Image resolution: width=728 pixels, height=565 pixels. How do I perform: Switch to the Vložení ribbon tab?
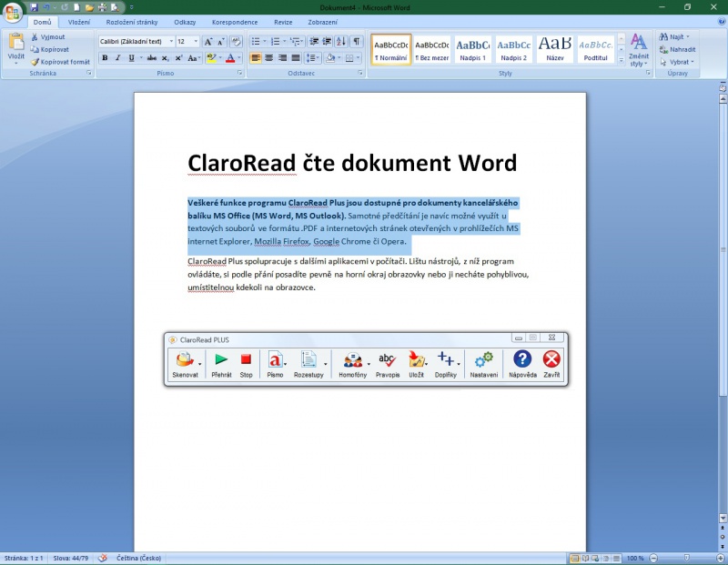(79, 22)
